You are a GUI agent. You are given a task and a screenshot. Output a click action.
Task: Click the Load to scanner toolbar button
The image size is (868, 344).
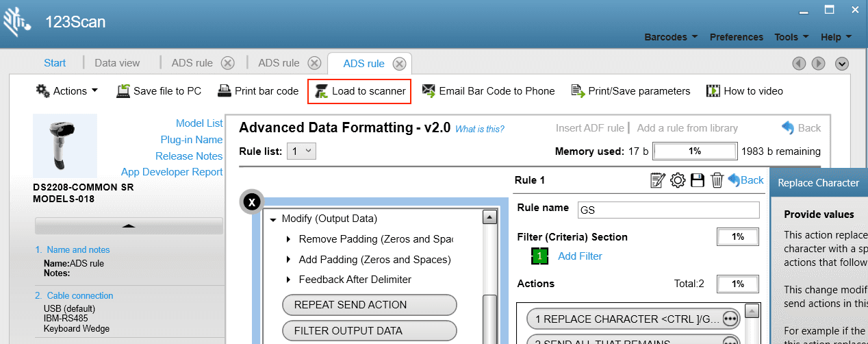[x=359, y=91]
